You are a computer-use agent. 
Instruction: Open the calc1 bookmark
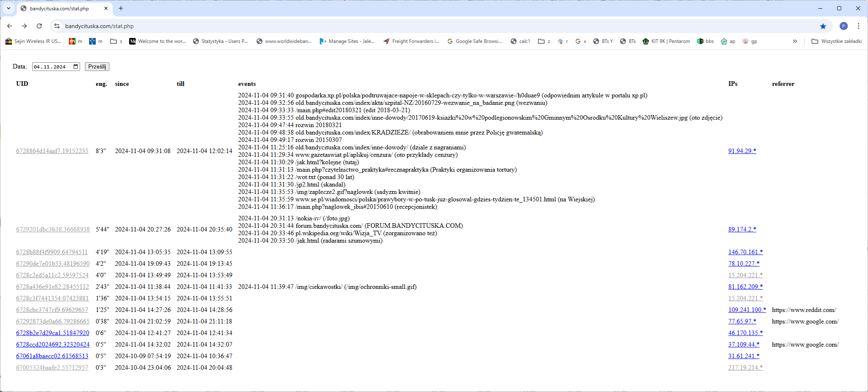tap(520, 41)
